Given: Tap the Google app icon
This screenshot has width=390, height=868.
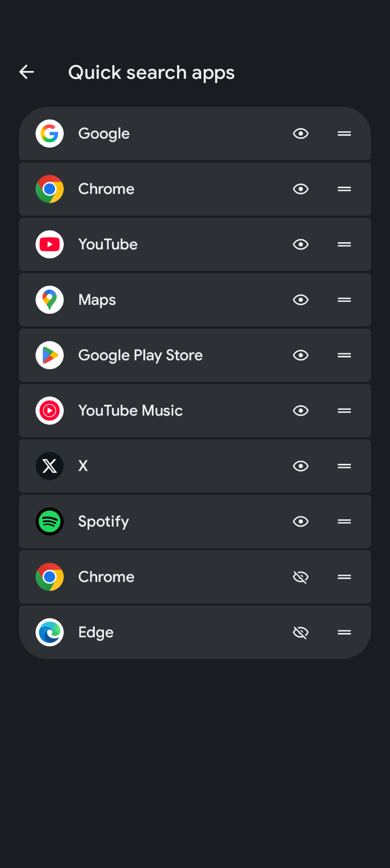Looking at the screenshot, I should pos(49,134).
